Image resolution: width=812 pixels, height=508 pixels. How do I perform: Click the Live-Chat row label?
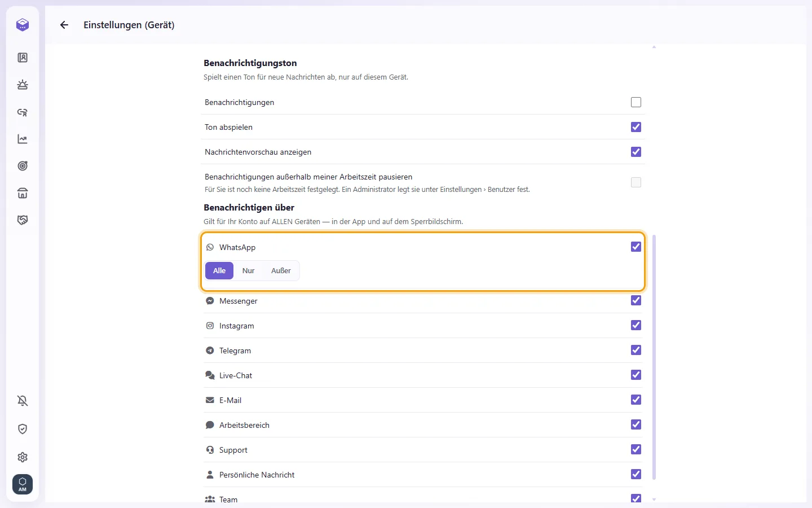click(236, 376)
